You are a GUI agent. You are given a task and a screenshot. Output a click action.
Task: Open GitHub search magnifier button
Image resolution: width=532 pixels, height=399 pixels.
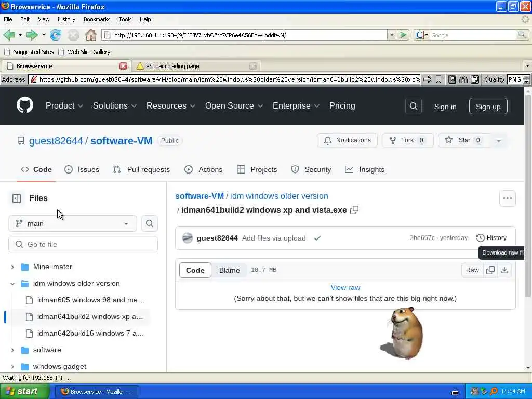tap(413, 106)
